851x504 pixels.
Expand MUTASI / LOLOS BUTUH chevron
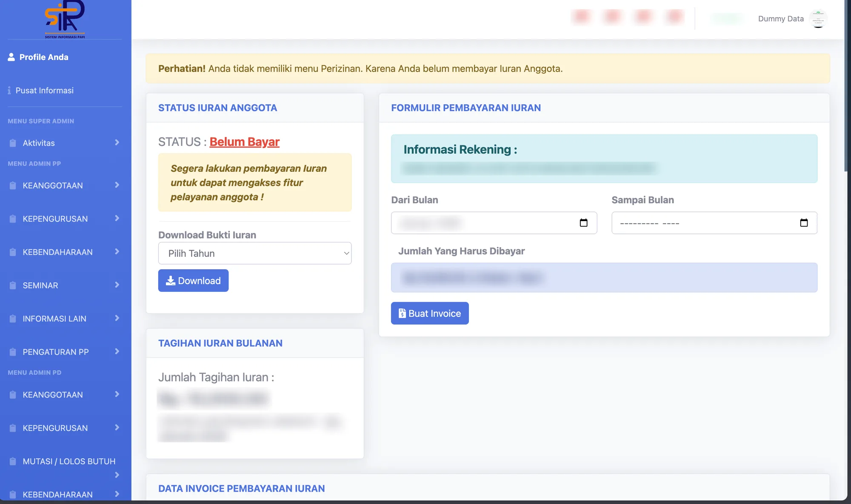[x=117, y=475]
